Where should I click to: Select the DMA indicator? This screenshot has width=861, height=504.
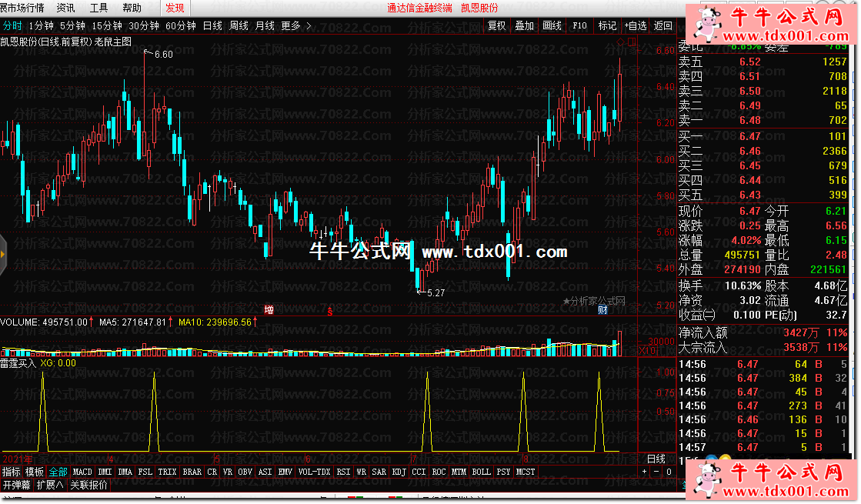point(125,472)
